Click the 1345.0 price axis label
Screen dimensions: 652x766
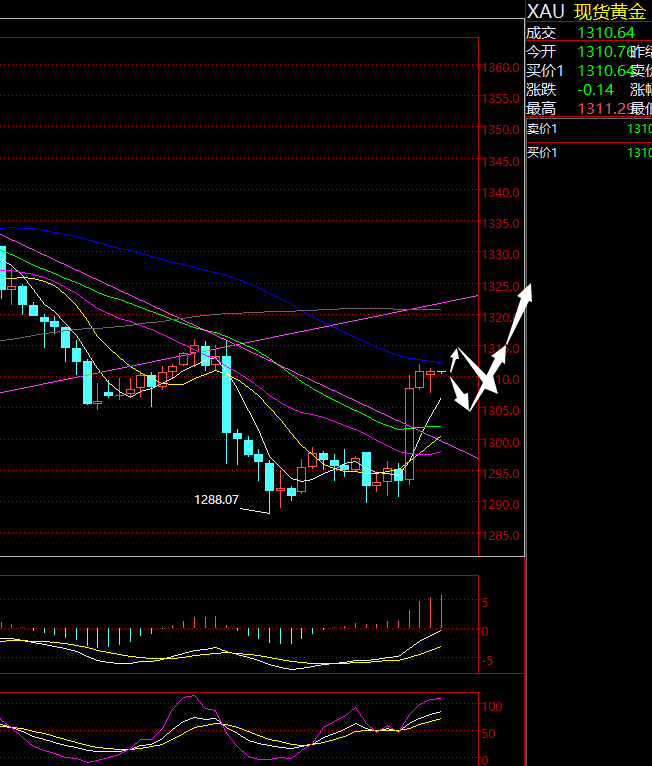[501, 162]
